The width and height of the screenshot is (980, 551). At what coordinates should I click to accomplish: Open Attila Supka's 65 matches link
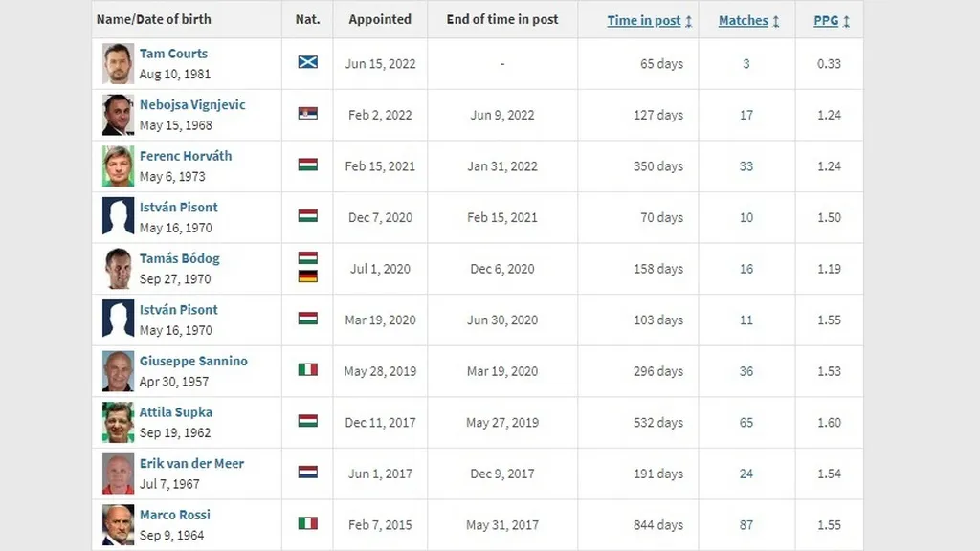coord(746,422)
